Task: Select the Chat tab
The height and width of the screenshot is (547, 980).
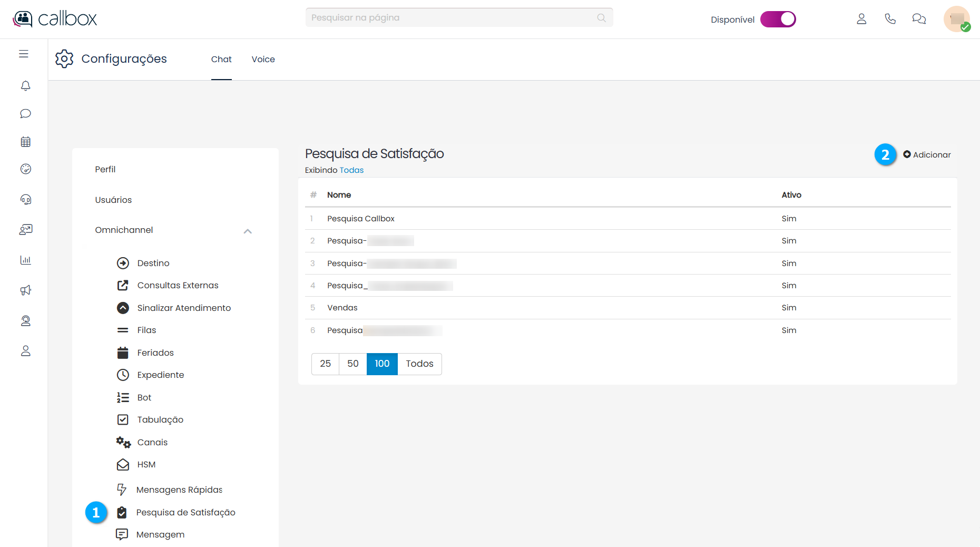Action: pyautogui.click(x=221, y=60)
